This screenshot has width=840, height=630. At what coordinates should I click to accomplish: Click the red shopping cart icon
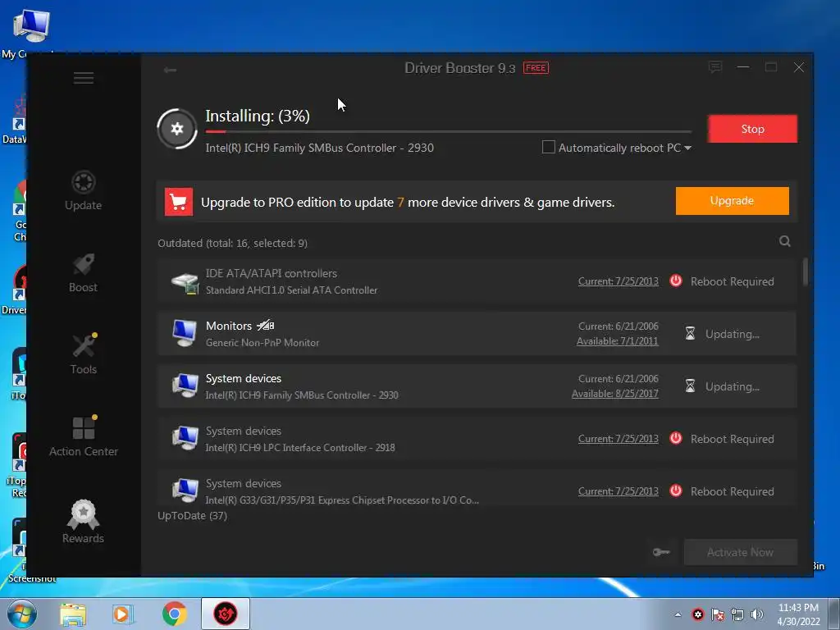coord(178,202)
